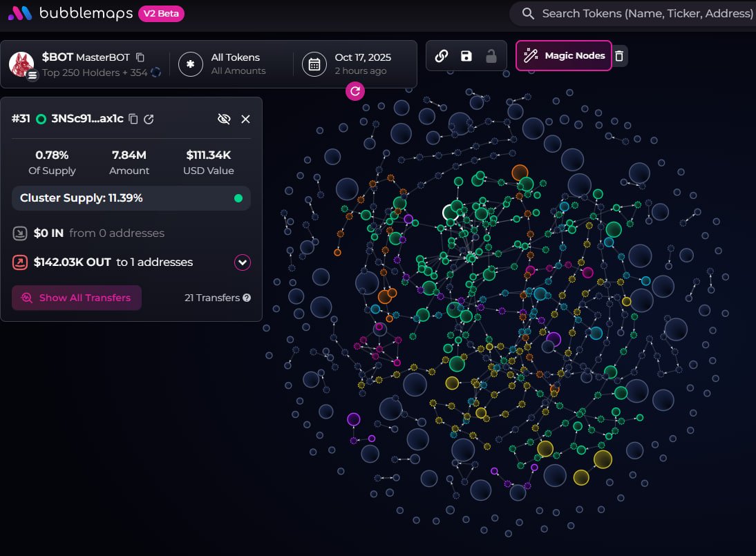Click Show All Transfers button
756x556 pixels.
[x=77, y=298]
